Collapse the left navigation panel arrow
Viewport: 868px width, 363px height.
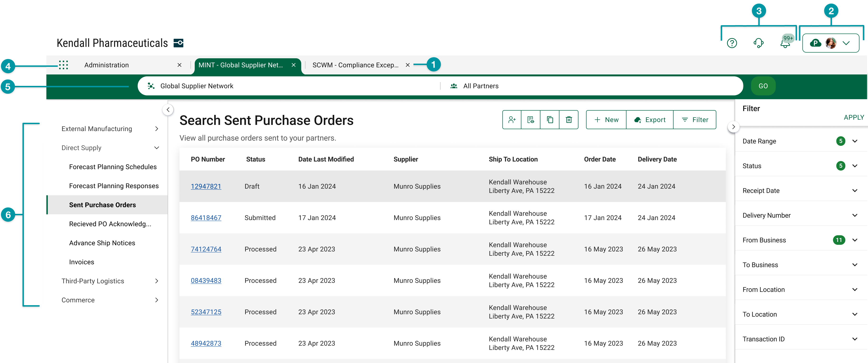coord(168,110)
